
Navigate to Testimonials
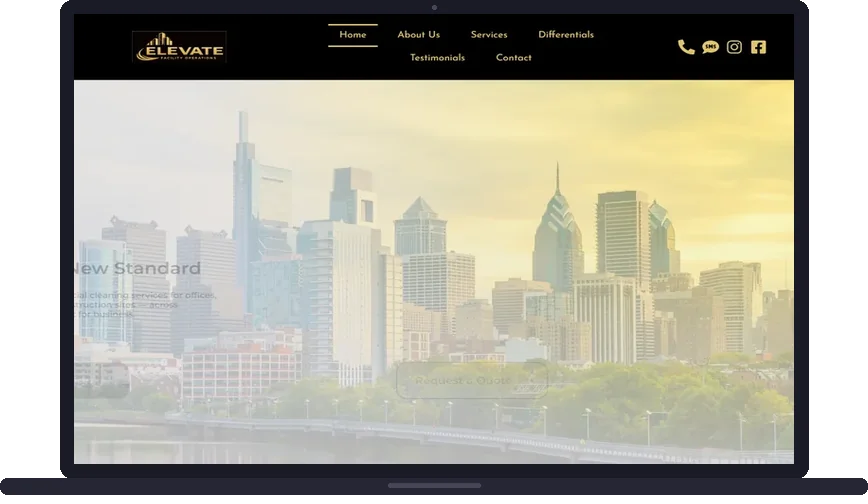437,58
